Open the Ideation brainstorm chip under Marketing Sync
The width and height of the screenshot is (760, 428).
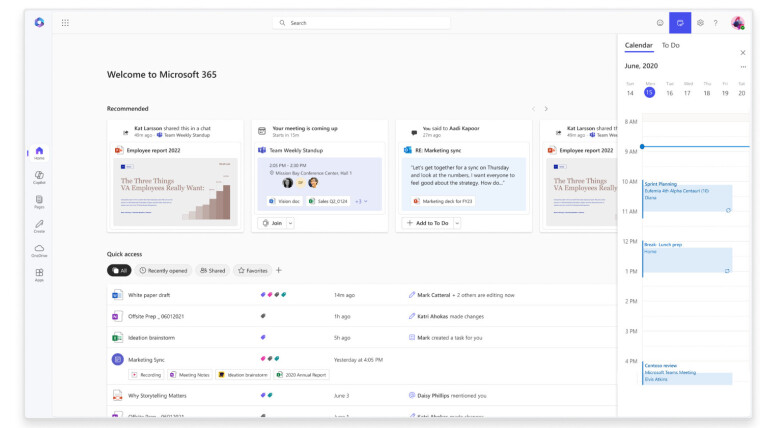243,375
